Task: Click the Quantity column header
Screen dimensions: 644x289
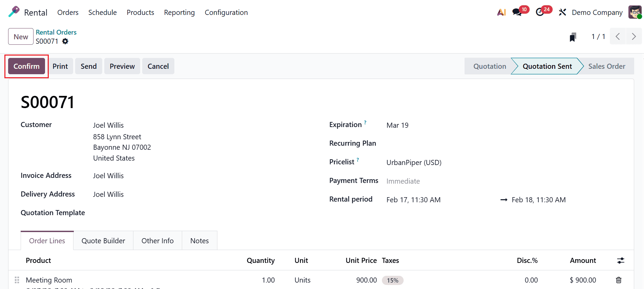Action: tap(261, 260)
